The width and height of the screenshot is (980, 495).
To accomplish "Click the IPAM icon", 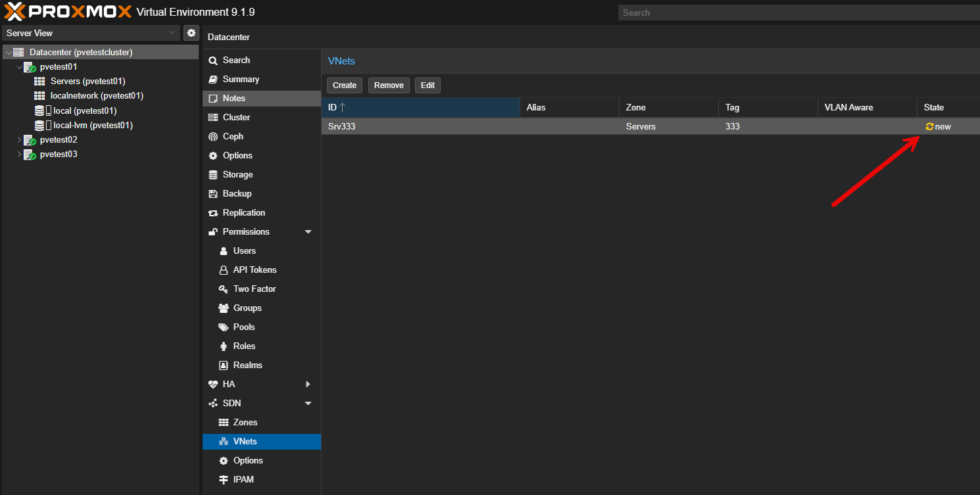I will [x=223, y=480].
